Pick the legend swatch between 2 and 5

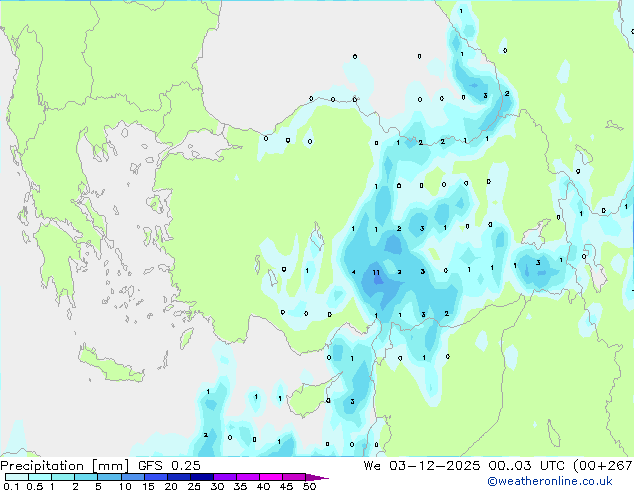(x=86, y=477)
